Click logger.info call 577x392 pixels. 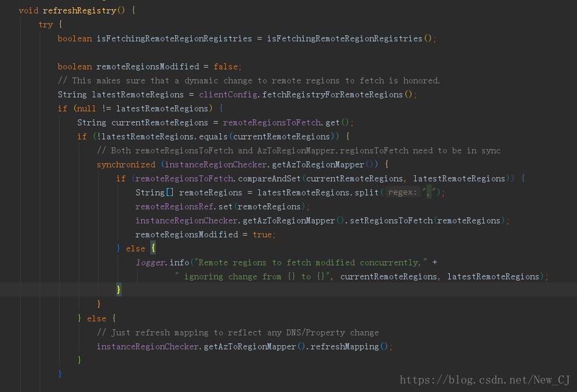[163, 262]
